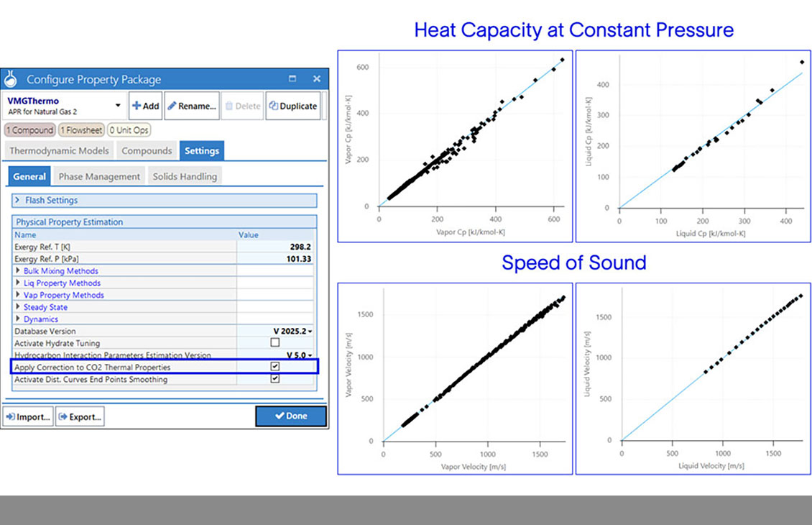Select the Duplicate package icon
The height and width of the screenshot is (525, 812).
pos(273,105)
